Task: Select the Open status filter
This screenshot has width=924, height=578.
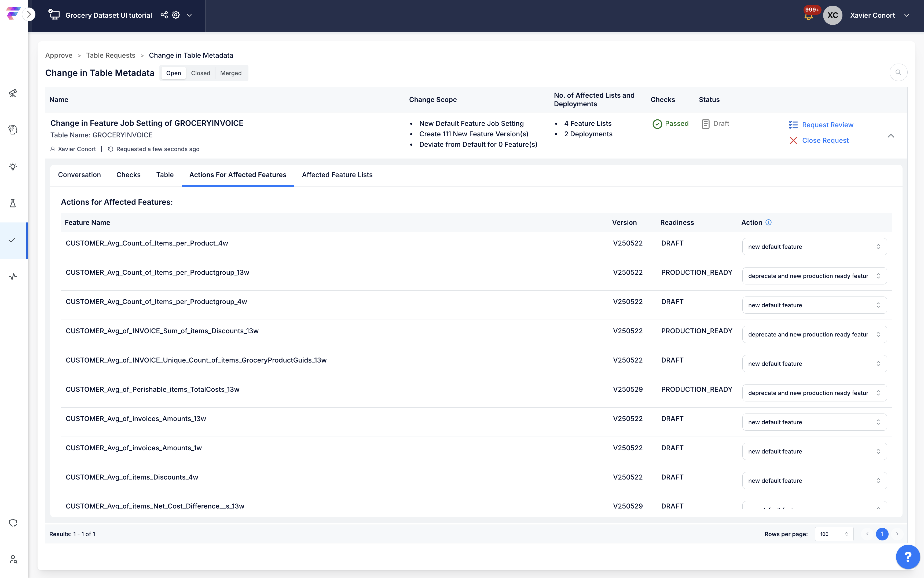Action: pyautogui.click(x=174, y=73)
